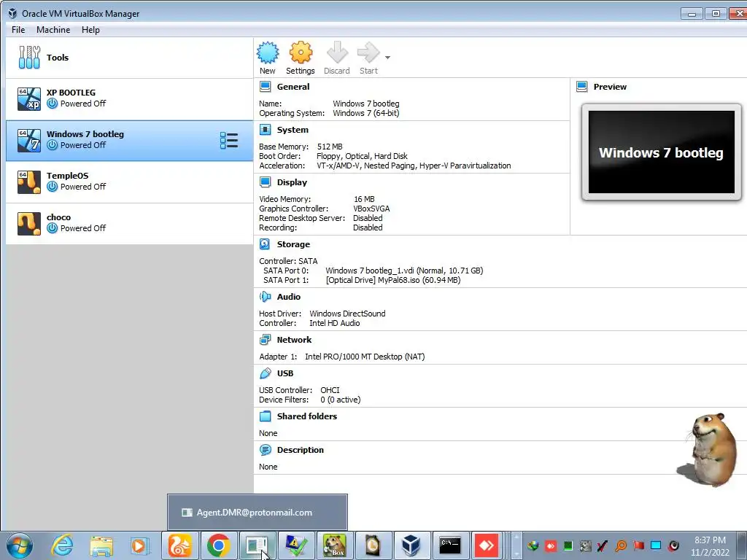
Task: Click the Discard toolbar button
Action: click(x=337, y=58)
